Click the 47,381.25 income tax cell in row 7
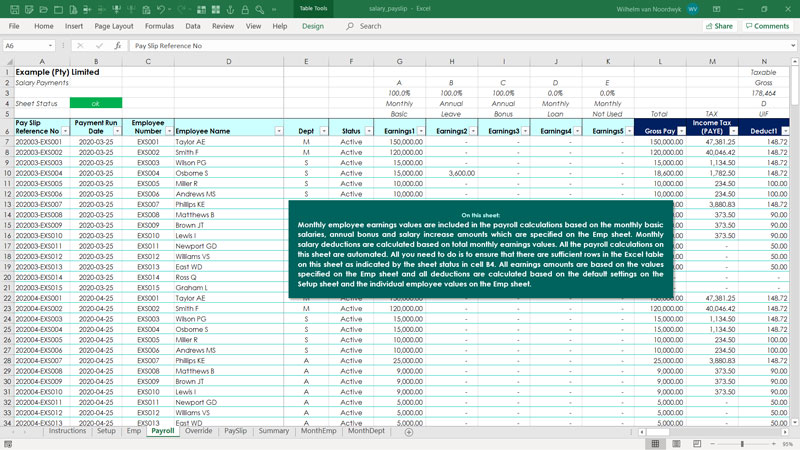The height and width of the screenshot is (450, 800). coord(712,142)
